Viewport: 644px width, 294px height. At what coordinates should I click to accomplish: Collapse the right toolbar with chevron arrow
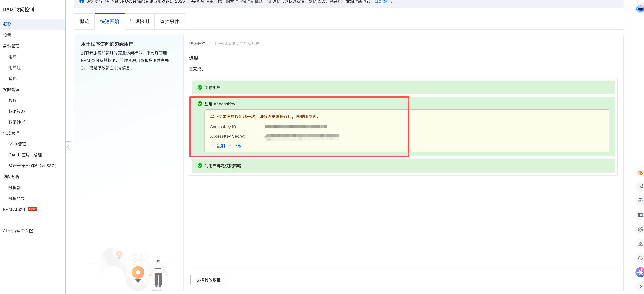click(x=640, y=286)
